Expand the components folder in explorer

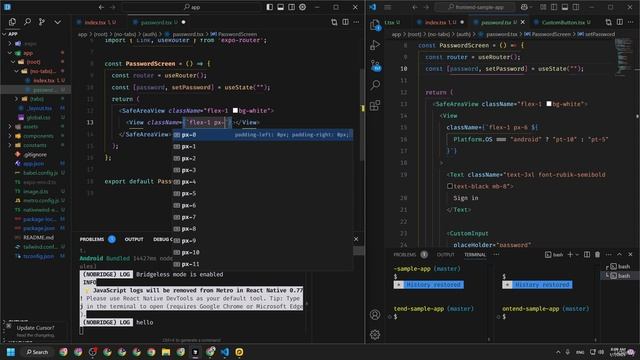click(38, 136)
